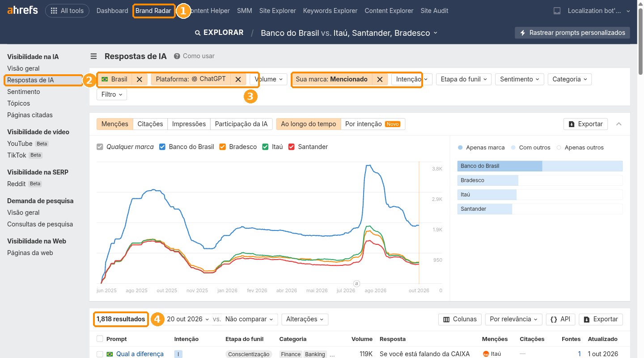Image resolution: width=644 pixels, height=358 pixels.
Task: Uncheck Banco do Brasil in chart legend
Action: (x=162, y=147)
